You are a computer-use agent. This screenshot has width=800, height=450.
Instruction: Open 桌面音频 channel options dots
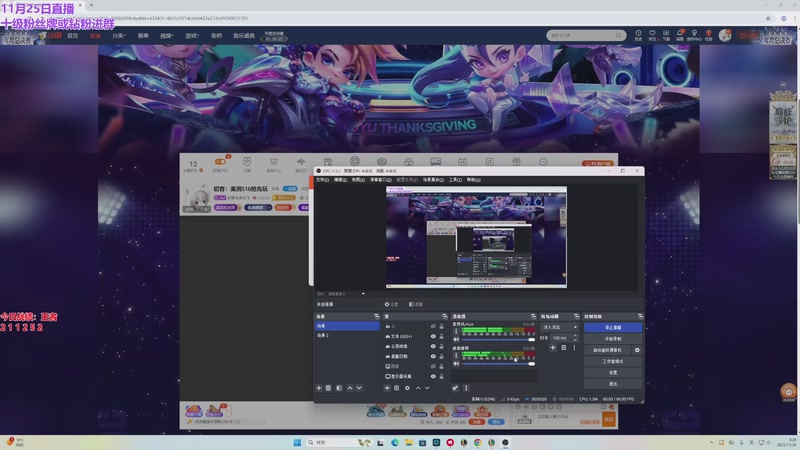point(456,356)
